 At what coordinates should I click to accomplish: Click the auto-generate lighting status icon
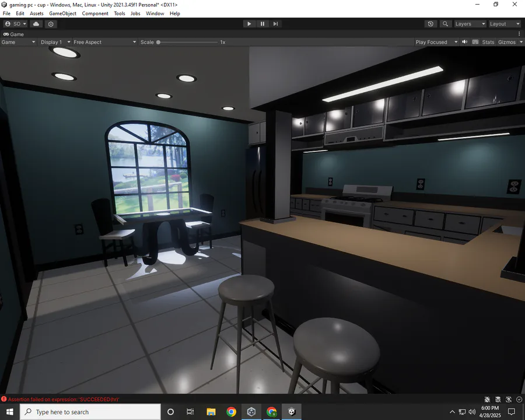pyautogui.click(x=509, y=399)
